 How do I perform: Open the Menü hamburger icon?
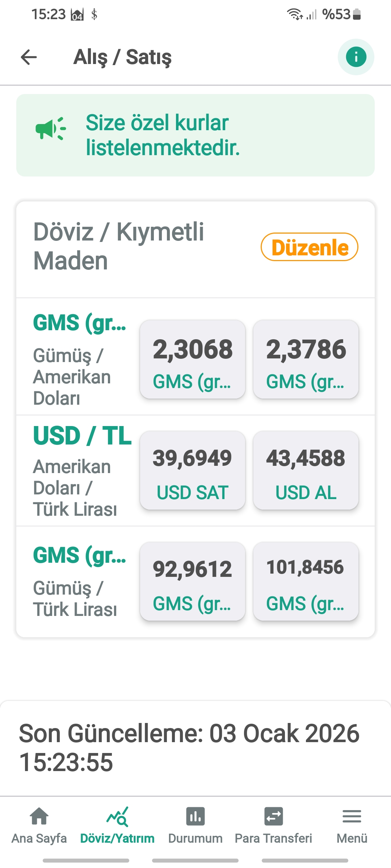tap(352, 816)
